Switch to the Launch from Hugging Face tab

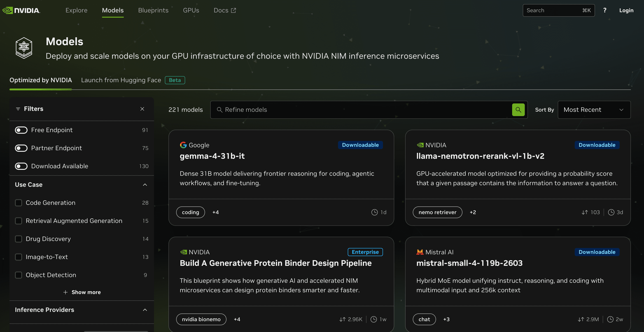tap(121, 80)
